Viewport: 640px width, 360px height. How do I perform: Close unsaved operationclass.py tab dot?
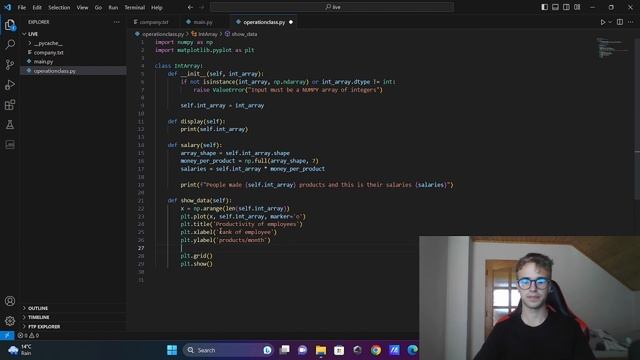[x=291, y=22]
